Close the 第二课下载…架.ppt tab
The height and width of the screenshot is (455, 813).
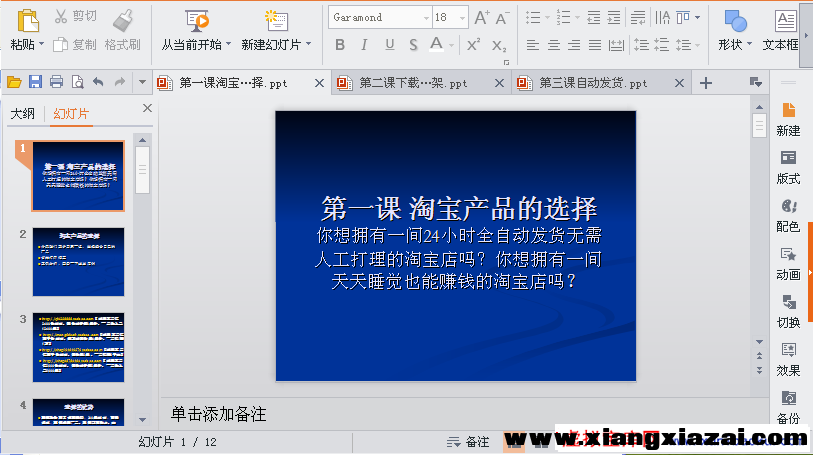(499, 83)
